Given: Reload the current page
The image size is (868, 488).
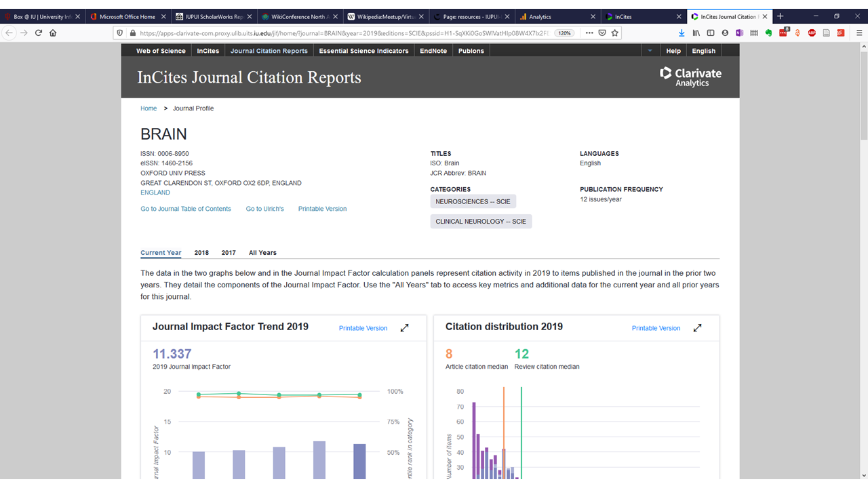Looking at the screenshot, I should 38,33.
